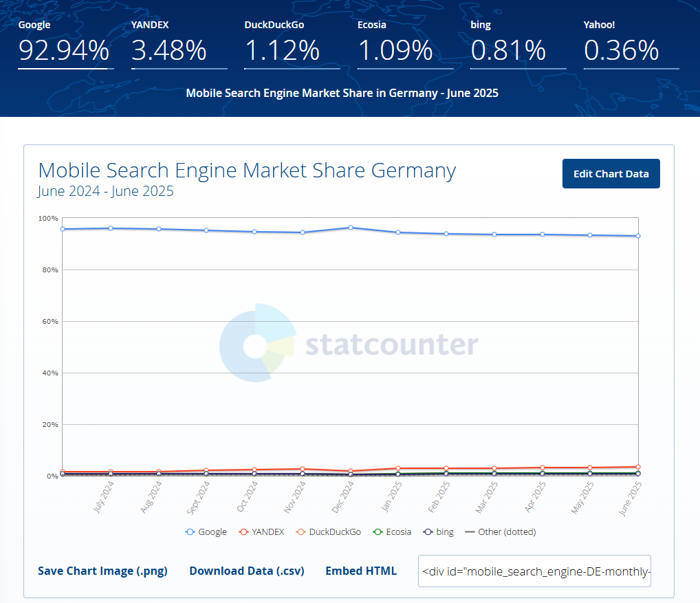
Task: Click the Embed HTML link
Action: pos(361,571)
